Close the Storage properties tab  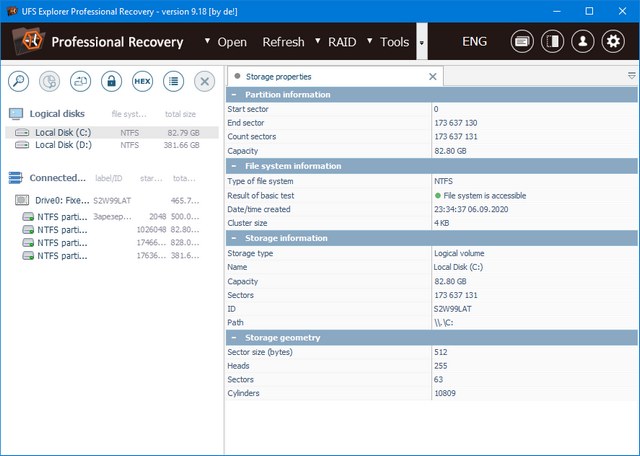432,76
